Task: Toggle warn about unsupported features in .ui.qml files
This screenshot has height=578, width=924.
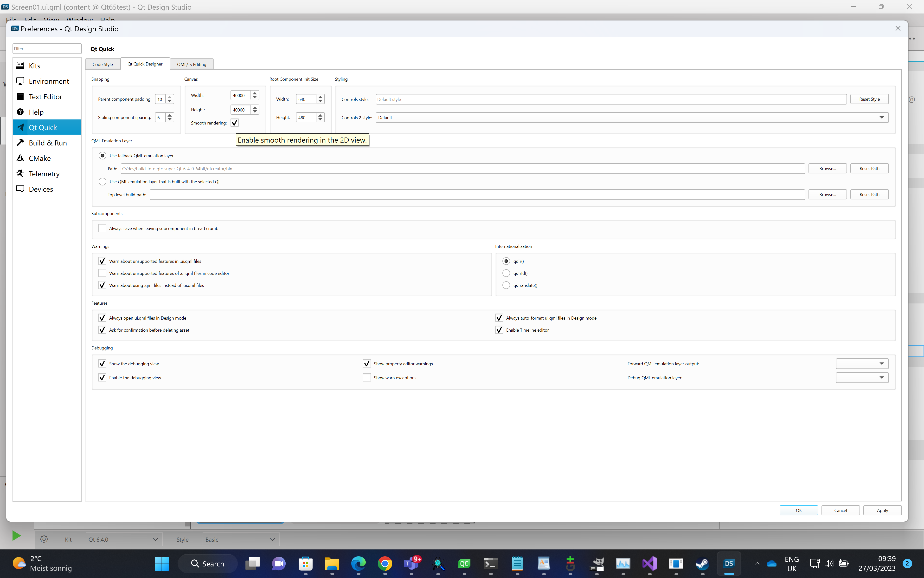Action: pyautogui.click(x=102, y=261)
